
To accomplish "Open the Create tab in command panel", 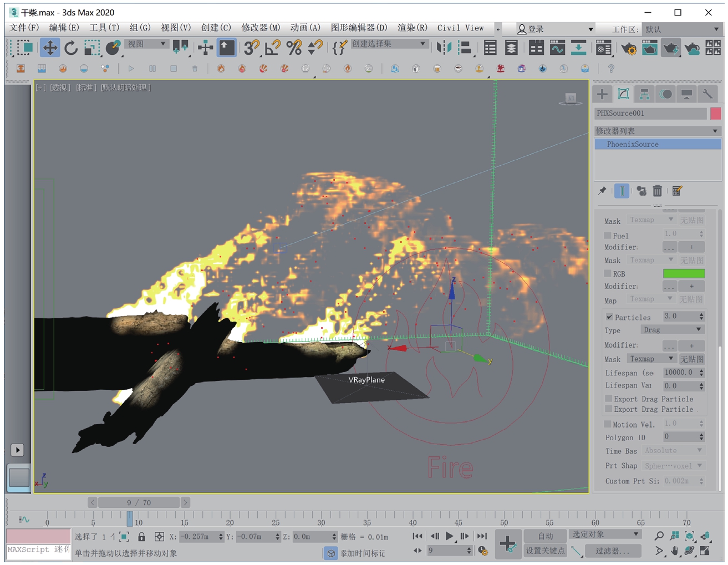I will (x=602, y=94).
